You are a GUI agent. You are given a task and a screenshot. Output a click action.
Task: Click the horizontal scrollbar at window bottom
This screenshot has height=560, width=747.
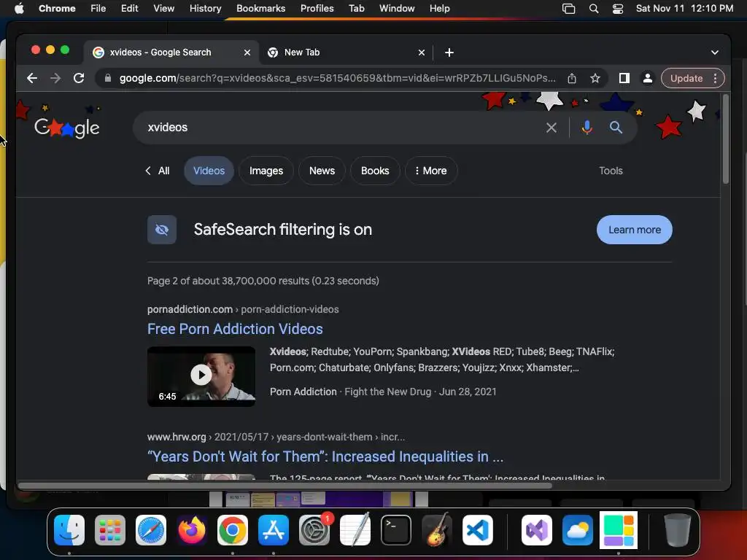point(285,486)
